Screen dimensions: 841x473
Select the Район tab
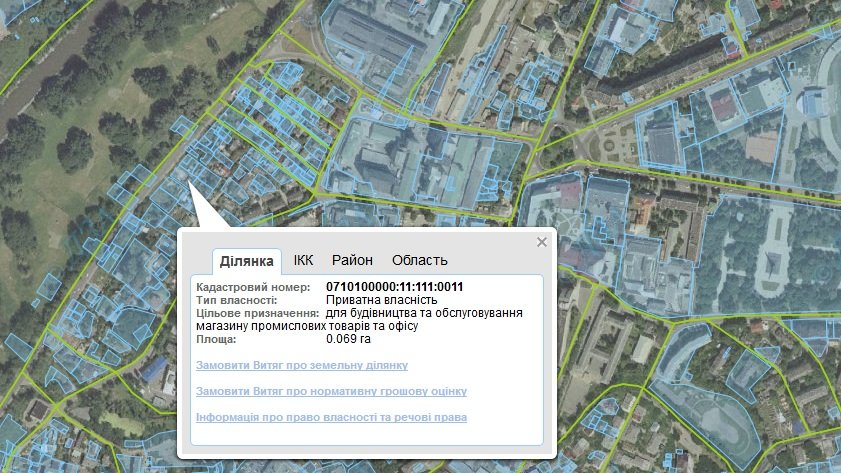352,260
